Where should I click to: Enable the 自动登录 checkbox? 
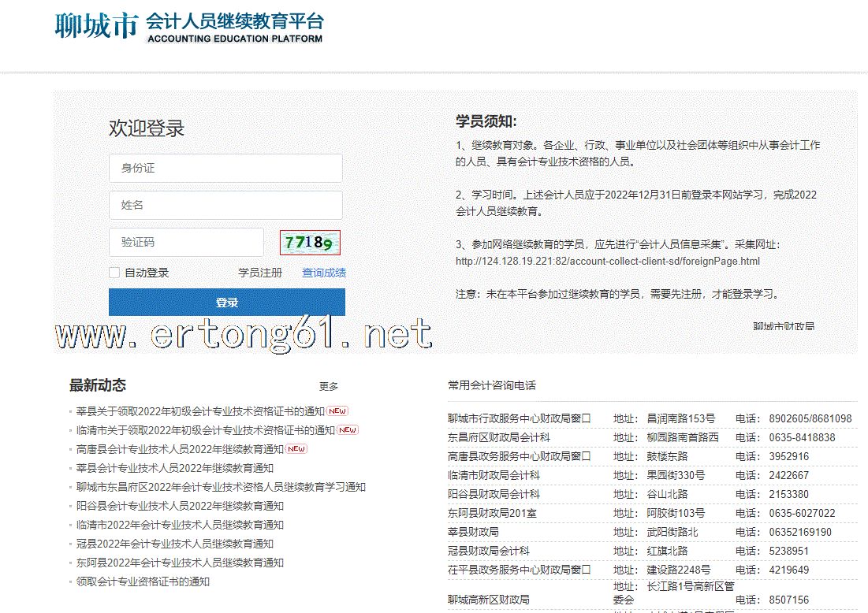click(115, 273)
